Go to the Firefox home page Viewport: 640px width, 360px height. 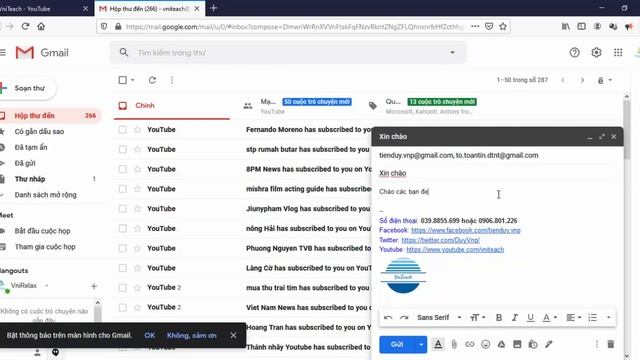[41, 27]
